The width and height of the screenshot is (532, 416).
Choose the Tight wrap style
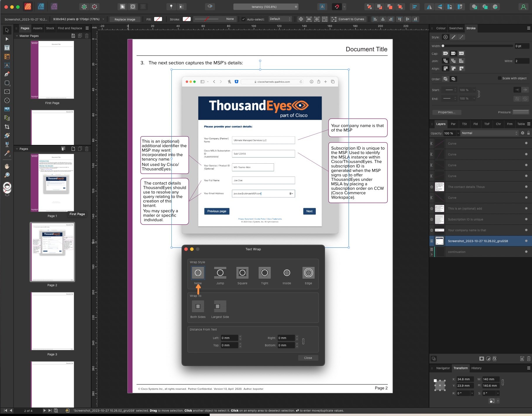pos(265,275)
